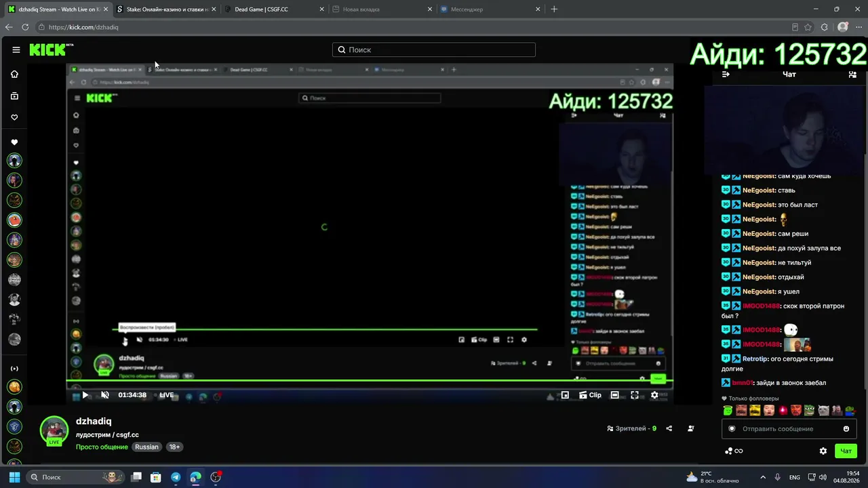Open chat settings gear

[823, 451]
